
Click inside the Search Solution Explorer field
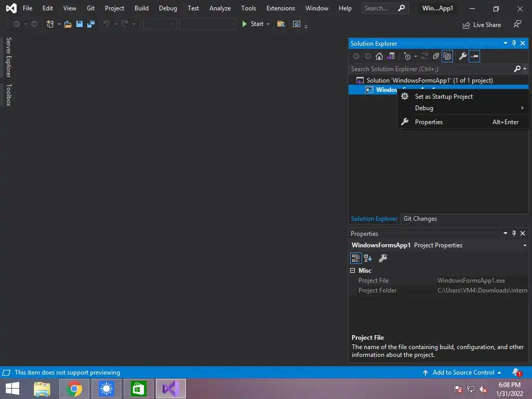pyautogui.click(x=431, y=69)
